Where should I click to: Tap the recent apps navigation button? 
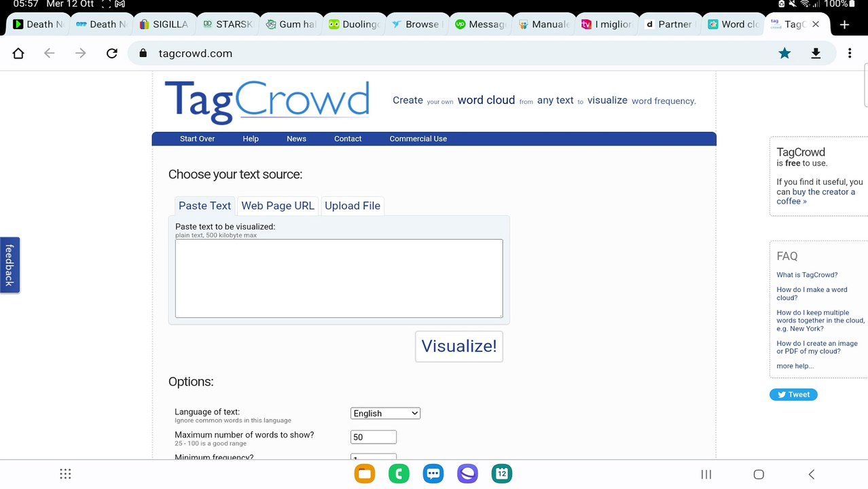pyautogui.click(x=706, y=474)
